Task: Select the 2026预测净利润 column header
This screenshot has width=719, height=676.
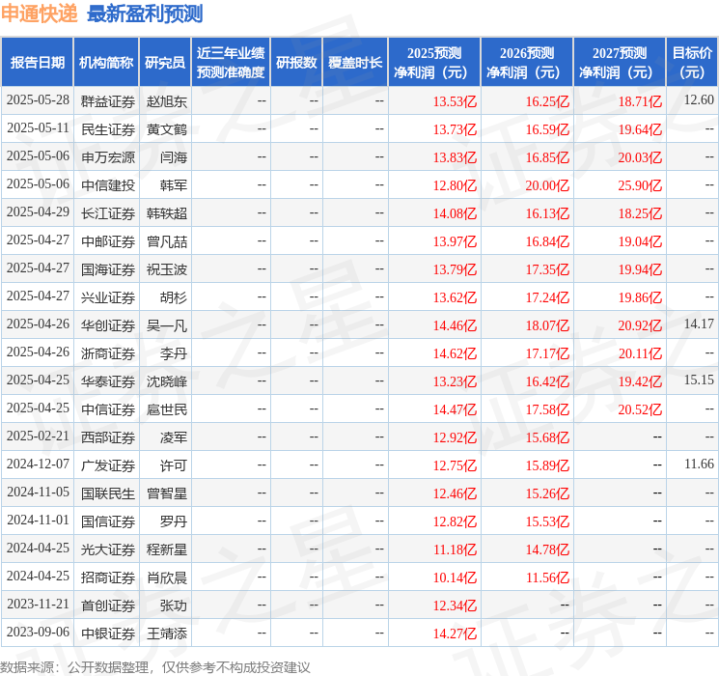Action: coord(527,62)
